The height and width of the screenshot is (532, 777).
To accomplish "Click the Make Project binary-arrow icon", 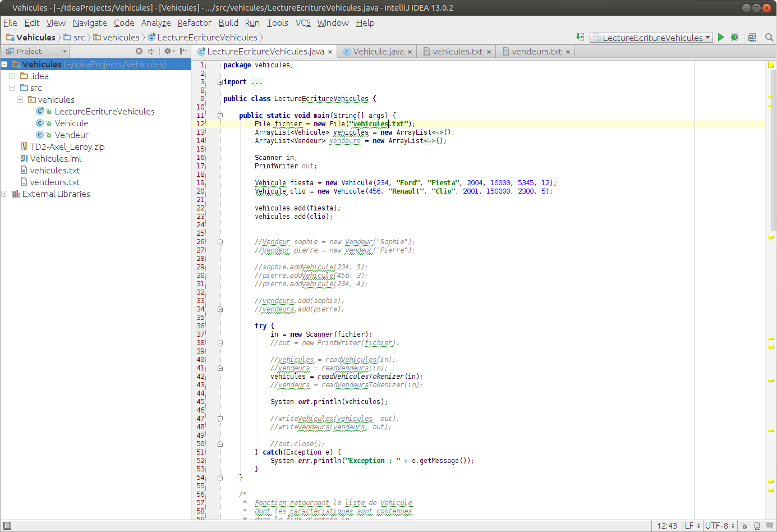I will (580, 37).
